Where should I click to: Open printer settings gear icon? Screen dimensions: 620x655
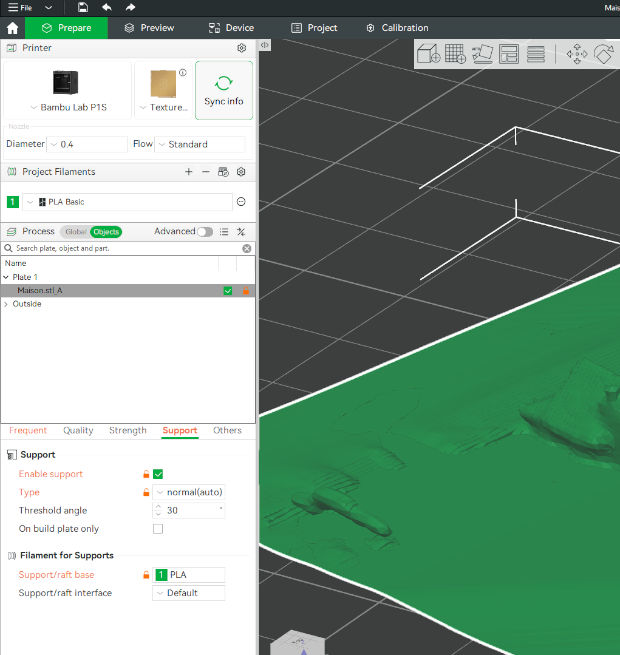(x=241, y=48)
